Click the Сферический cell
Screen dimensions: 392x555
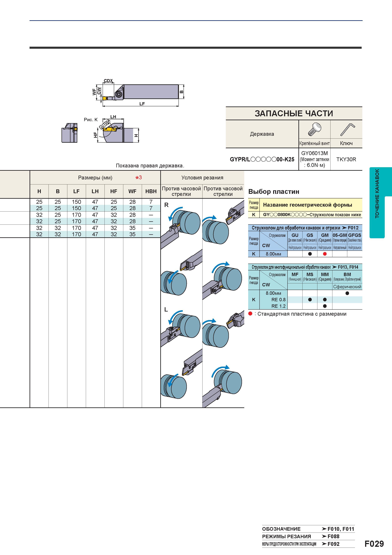pos(347,287)
